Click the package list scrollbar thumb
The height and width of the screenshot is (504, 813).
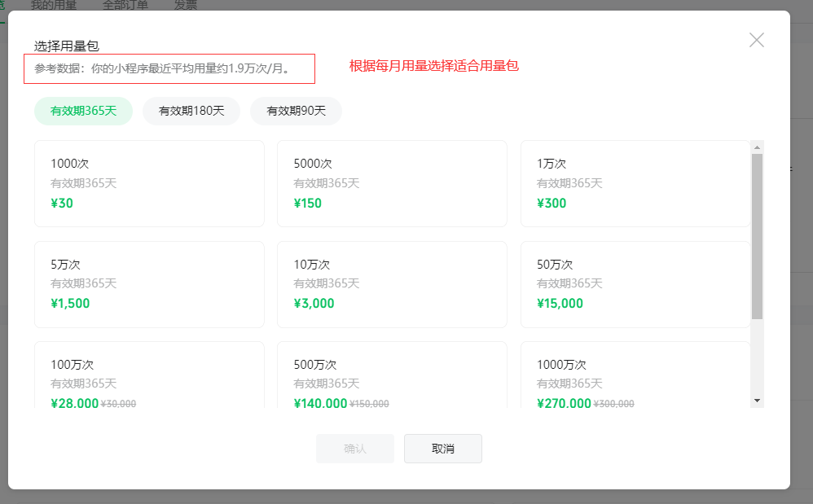pyautogui.click(x=757, y=236)
